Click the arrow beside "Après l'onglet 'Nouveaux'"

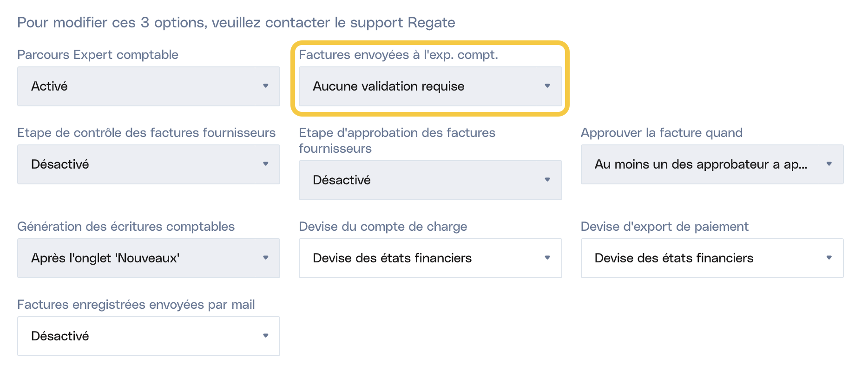[266, 258]
